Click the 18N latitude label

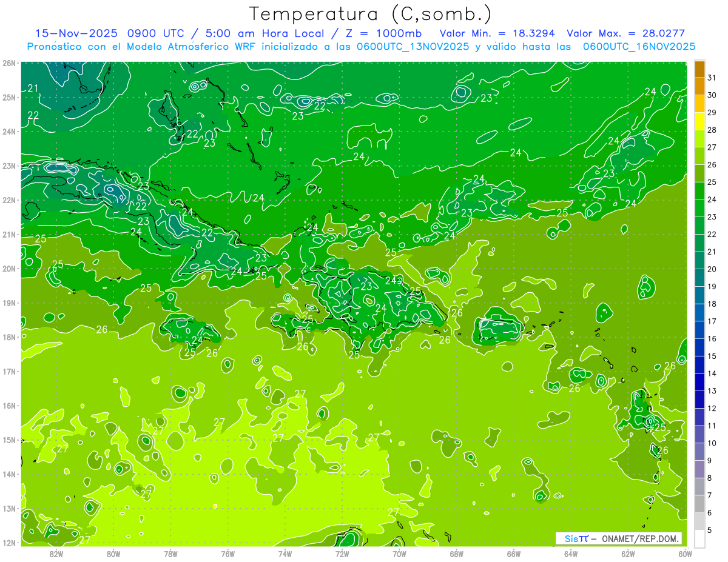coord(9,337)
